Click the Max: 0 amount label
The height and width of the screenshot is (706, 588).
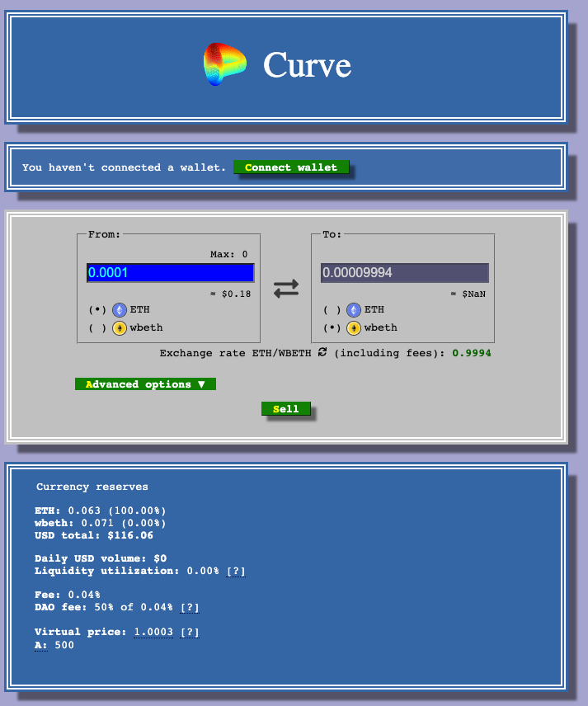click(x=228, y=254)
